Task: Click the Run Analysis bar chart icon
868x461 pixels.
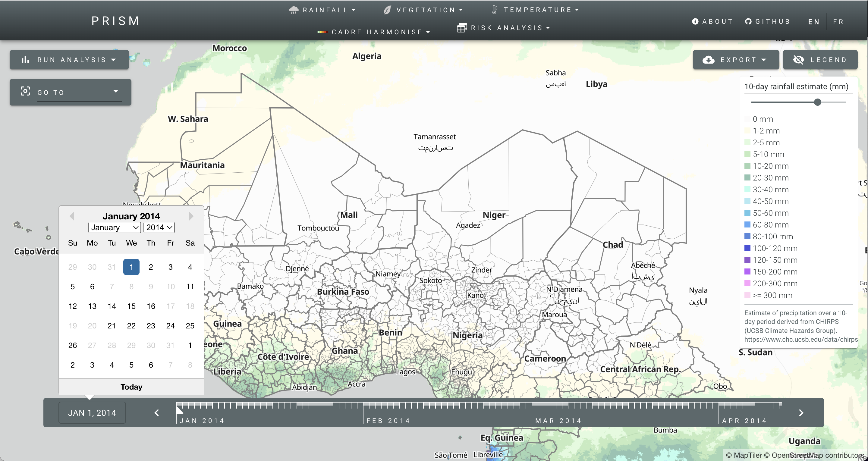Action: click(x=25, y=60)
